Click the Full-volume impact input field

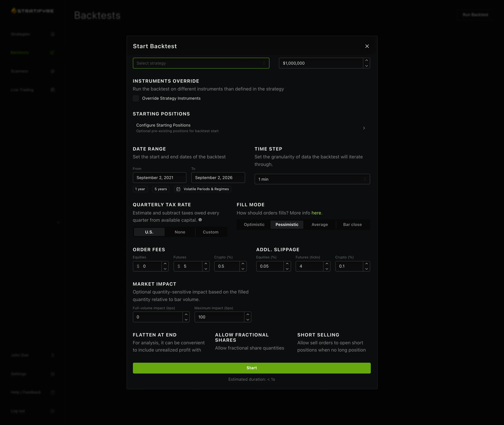click(x=158, y=317)
